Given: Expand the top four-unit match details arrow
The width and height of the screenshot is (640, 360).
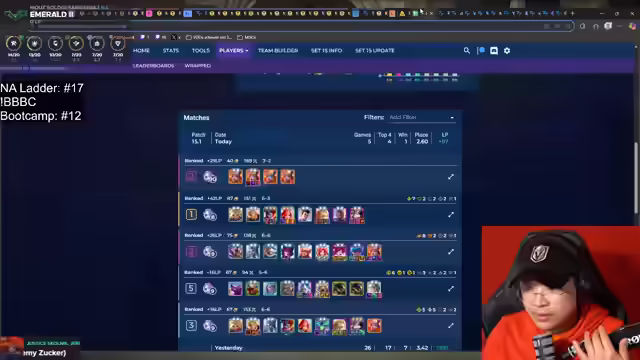Looking at the screenshot, I should pos(451,177).
